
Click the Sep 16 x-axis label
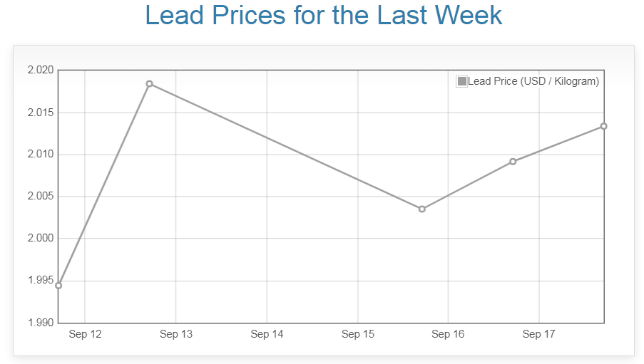449,334
